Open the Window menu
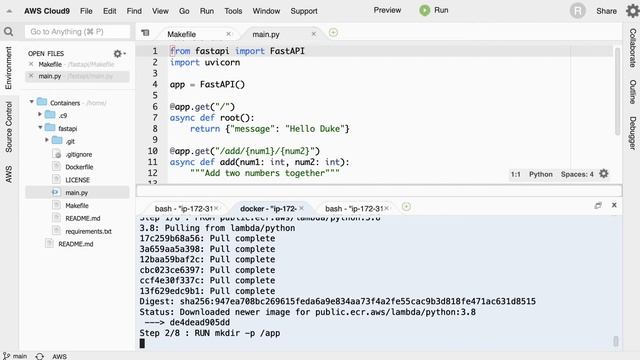The height and width of the screenshot is (360, 640). click(x=266, y=11)
